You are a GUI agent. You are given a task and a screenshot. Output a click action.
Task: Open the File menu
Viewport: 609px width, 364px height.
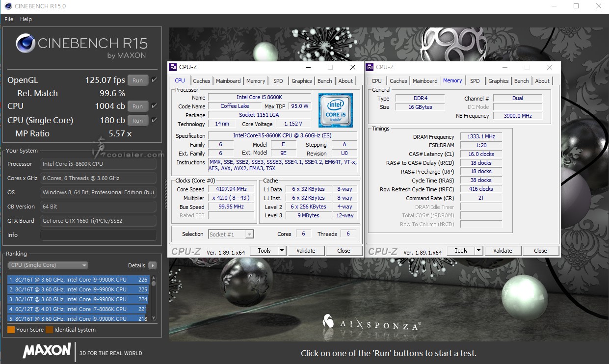(x=9, y=19)
